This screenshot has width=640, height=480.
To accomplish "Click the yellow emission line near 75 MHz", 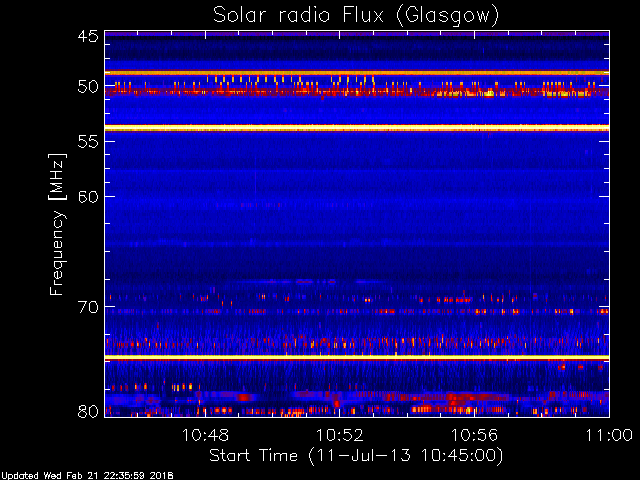I will click(357, 358).
